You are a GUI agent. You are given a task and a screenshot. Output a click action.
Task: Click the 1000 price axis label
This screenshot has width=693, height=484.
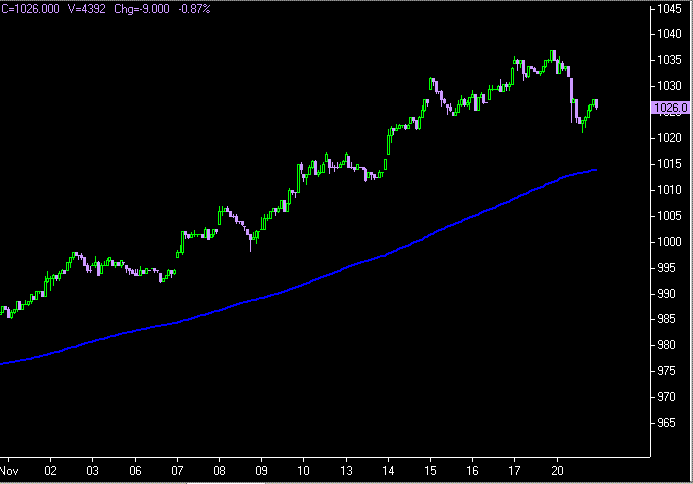(x=669, y=242)
